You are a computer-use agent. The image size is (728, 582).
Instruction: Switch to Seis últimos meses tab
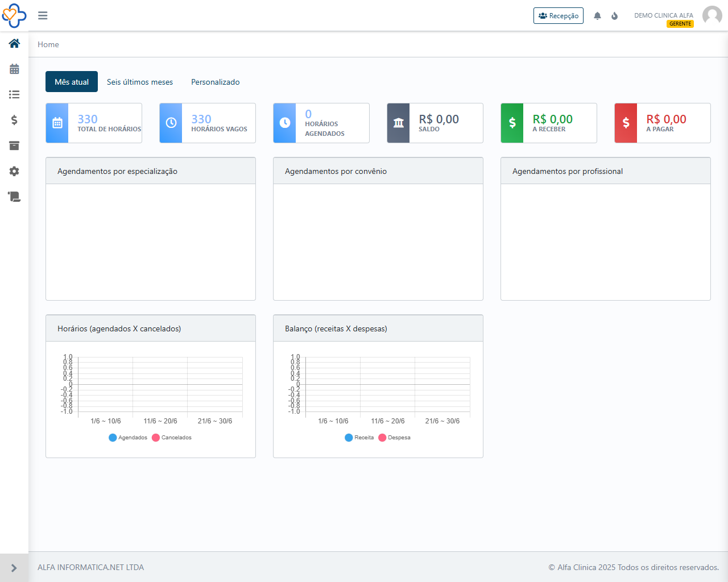(140, 82)
